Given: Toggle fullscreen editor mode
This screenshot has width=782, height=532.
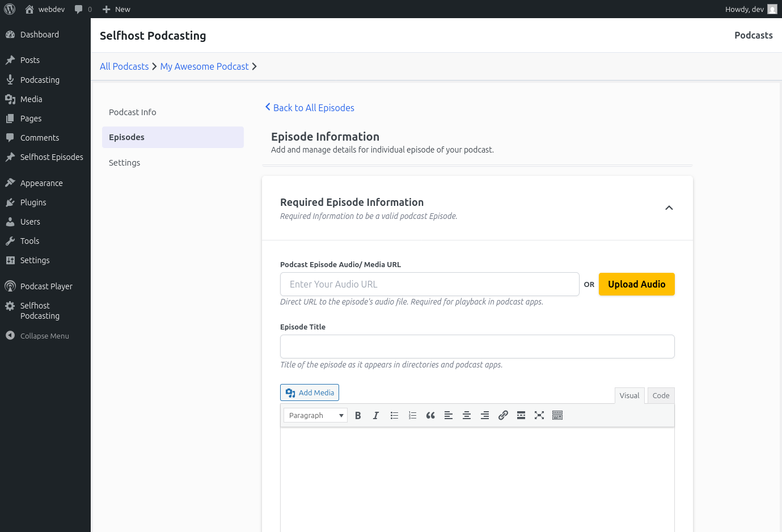Looking at the screenshot, I should pos(539,415).
